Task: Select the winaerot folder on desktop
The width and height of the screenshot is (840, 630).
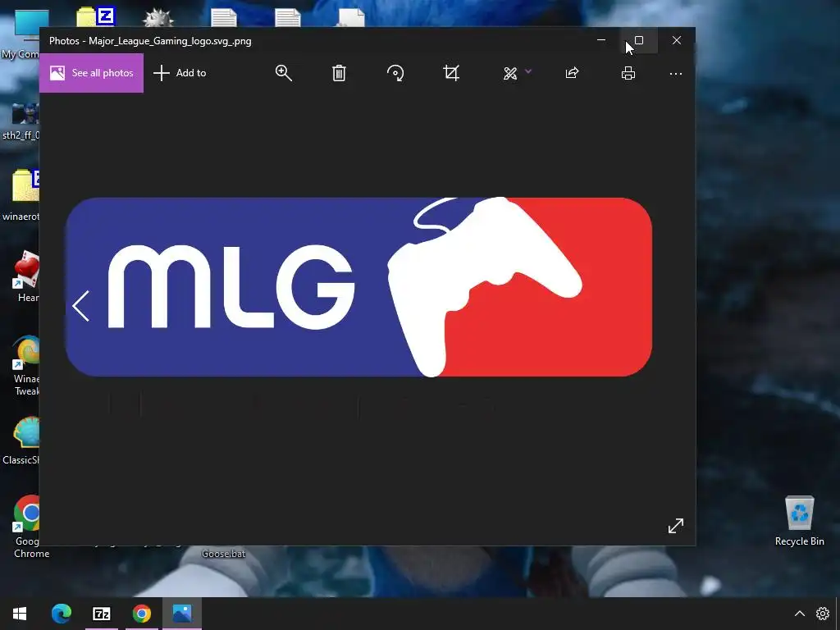Action: click(21, 194)
